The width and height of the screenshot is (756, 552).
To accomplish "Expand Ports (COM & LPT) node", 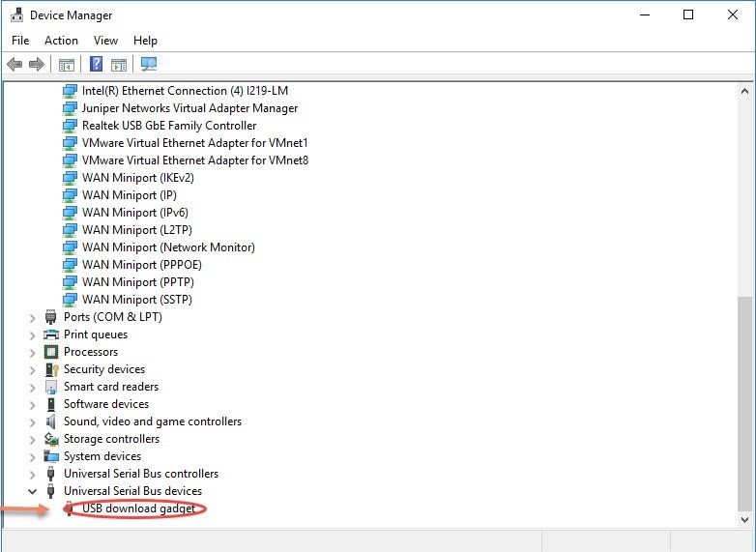I will tap(32, 318).
